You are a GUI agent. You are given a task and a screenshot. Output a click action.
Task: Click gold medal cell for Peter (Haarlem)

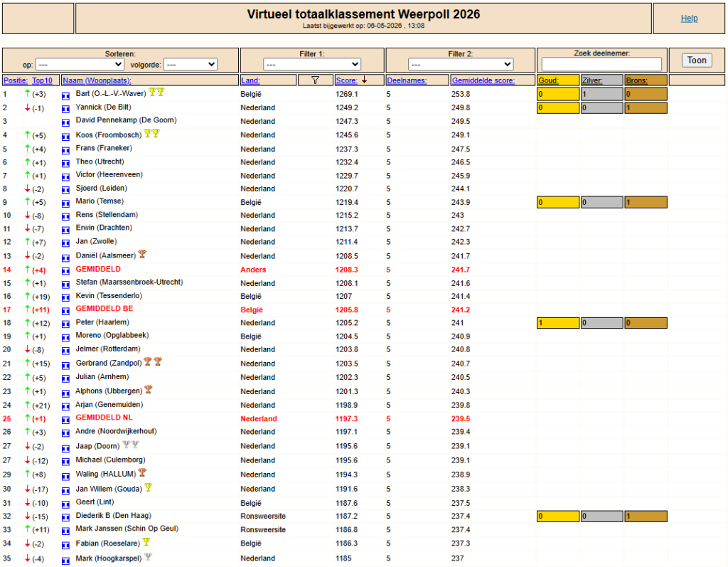click(x=558, y=323)
